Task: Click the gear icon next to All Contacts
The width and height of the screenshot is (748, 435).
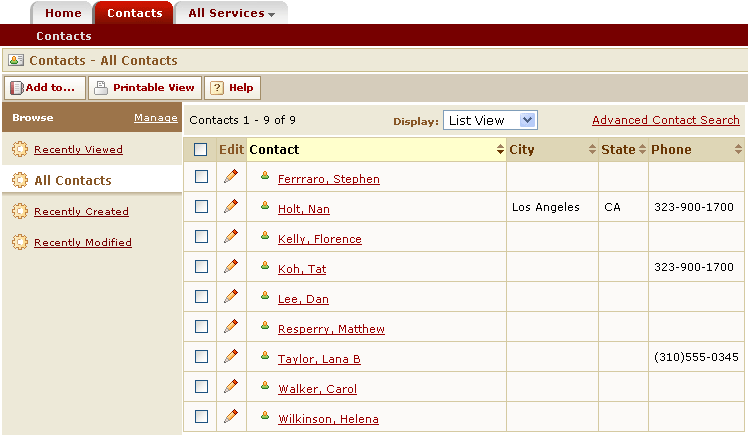Action: click(20, 180)
